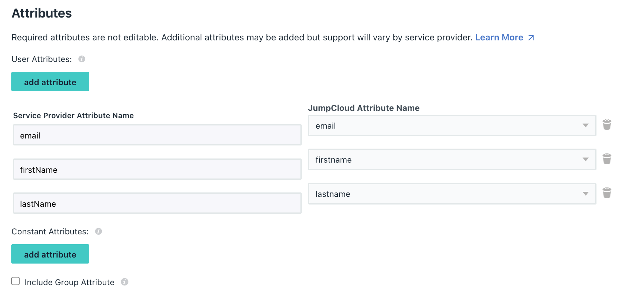The height and width of the screenshot is (306, 644).
Task: Enable the Include Group Attribute checkbox
Action: (x=15, y=281)
